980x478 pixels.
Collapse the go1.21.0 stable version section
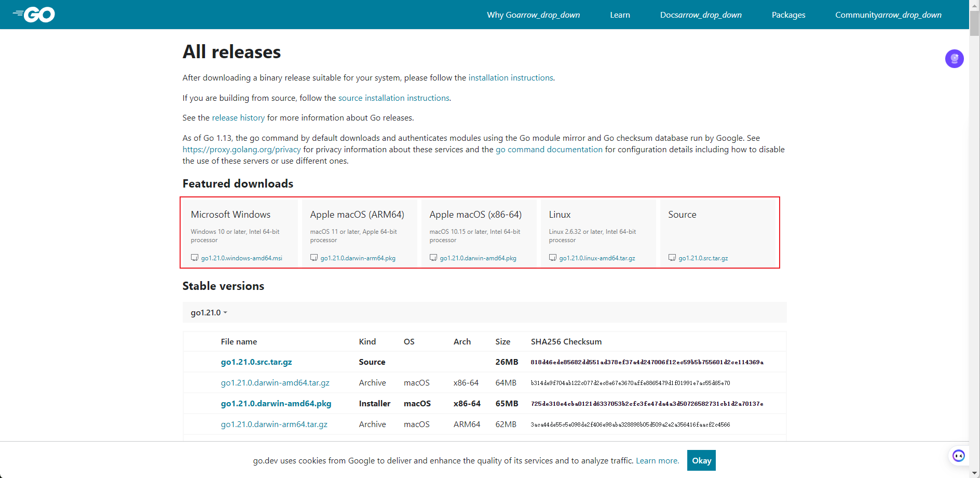209,312
